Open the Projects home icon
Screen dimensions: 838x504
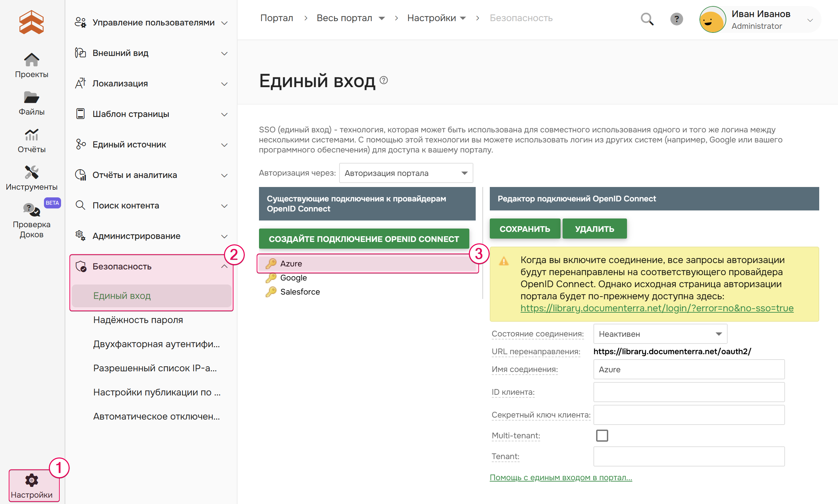pos(31,60)
